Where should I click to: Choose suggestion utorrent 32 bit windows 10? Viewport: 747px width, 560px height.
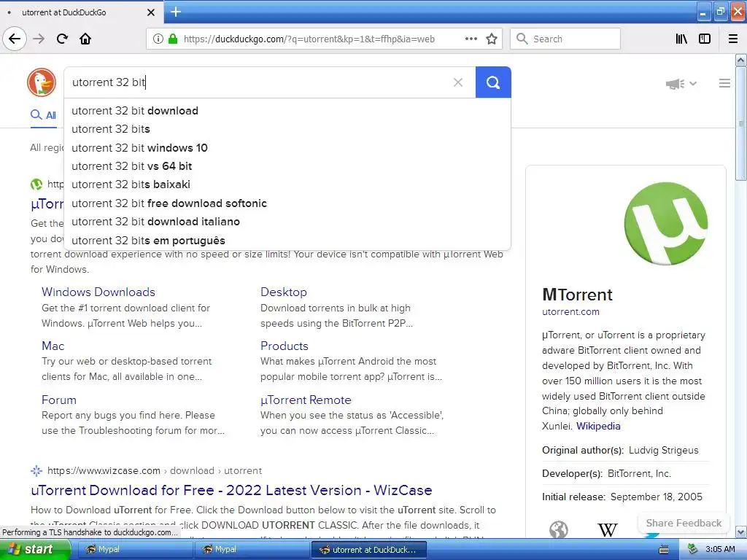click(287, 147)
